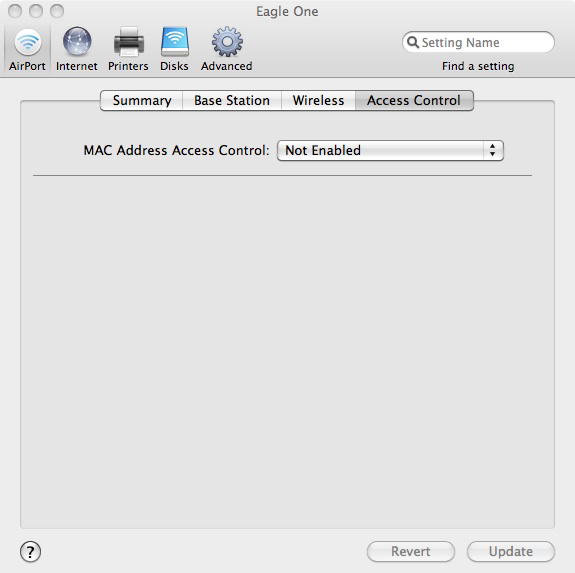Open the Printers icon settings
The height and width of the screenshot is (573, 575).
(x=128, y=42)
